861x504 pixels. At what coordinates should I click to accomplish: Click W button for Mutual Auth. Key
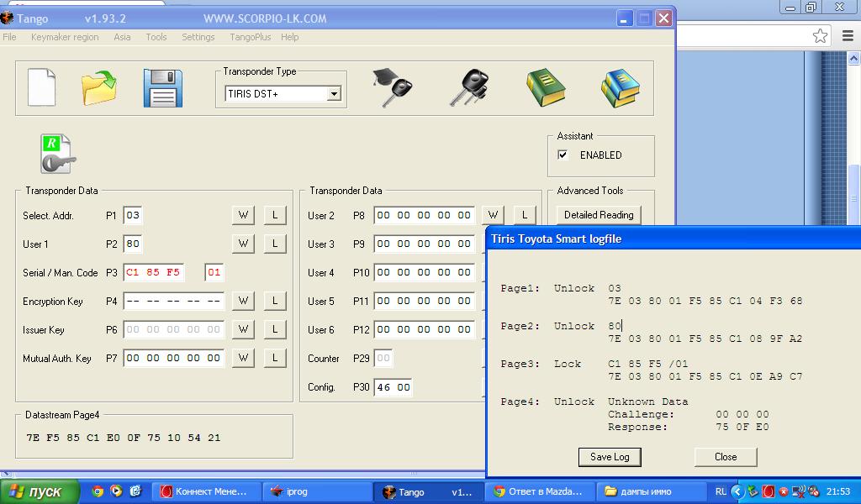tap(243, 358)
